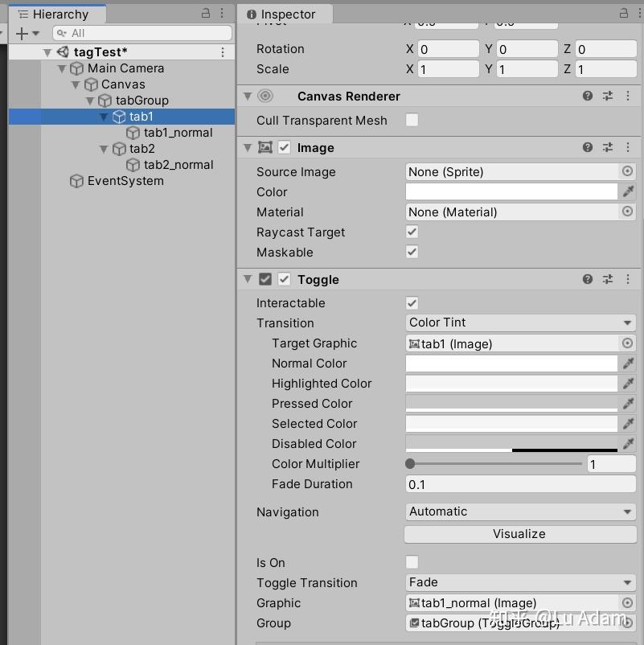Open the Transition dropdown showing Color Tint
Screen dimensions: 644x645
coord(519,322)
